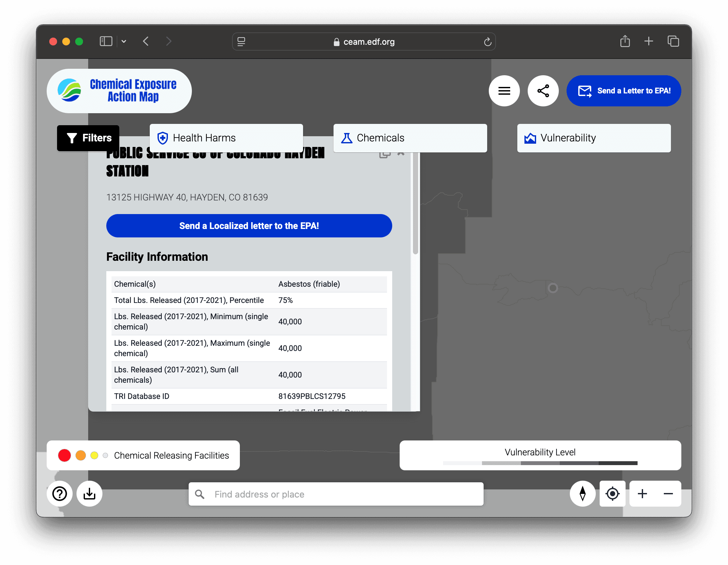The width and height of the screenshot is (728, 565).
Task: Zoom out the map with minus
Action: tap(668, 494)
